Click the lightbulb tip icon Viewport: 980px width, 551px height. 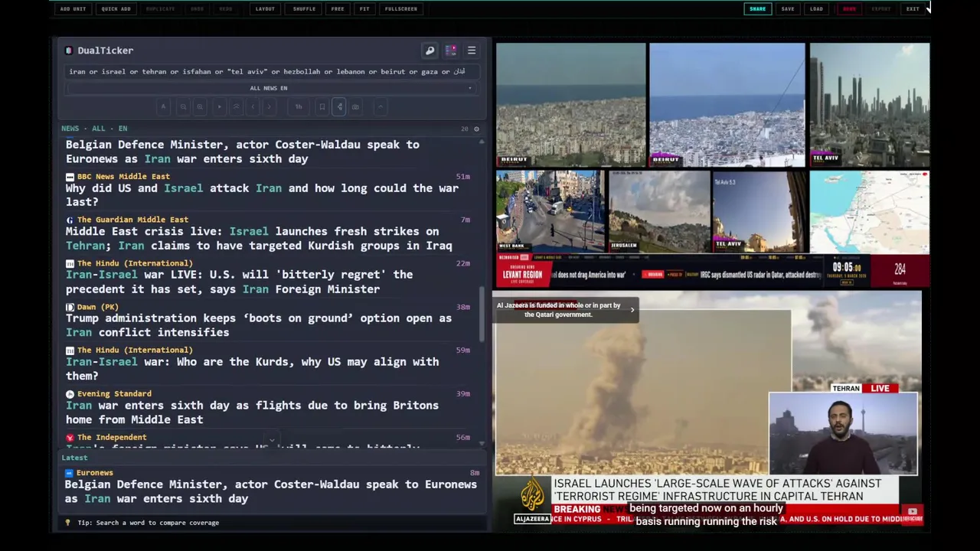click(x=67, y=523)
